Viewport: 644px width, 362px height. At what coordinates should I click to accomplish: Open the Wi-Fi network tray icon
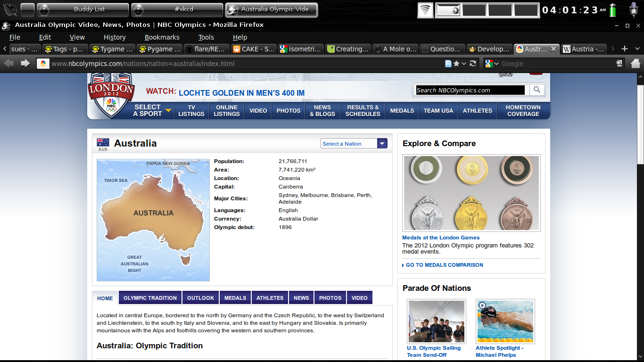[x=425, y=10]
